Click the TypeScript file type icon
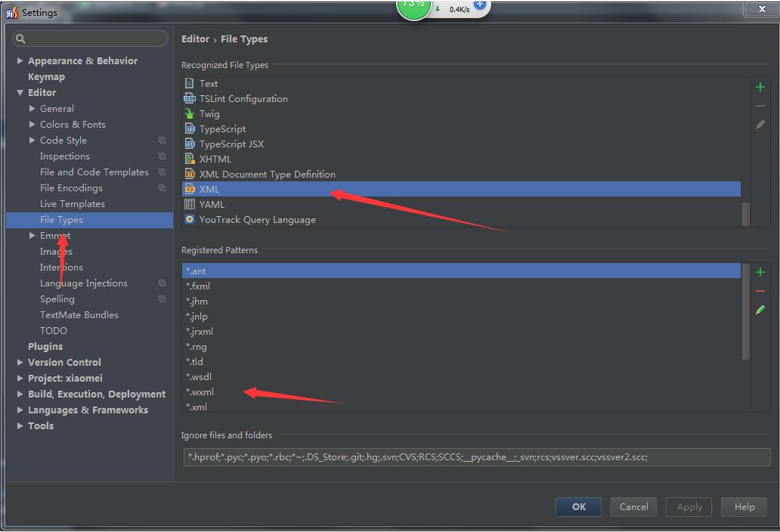 coord(190,128)
